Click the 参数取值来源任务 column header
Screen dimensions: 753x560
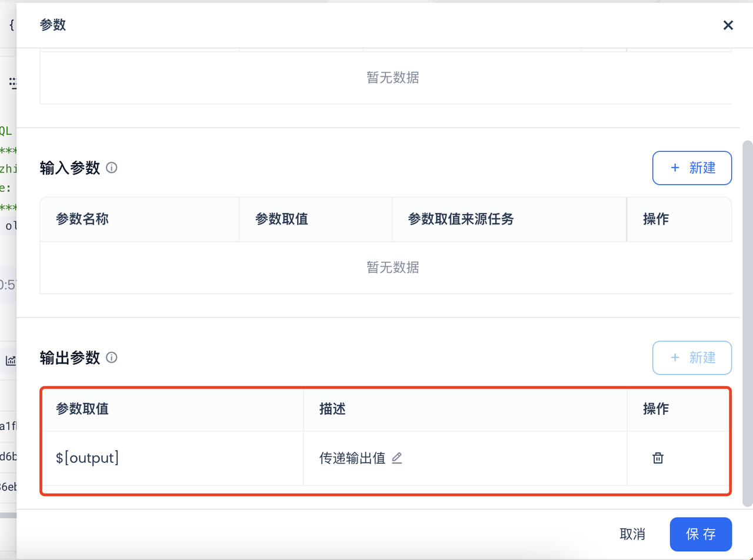point(461,219)
